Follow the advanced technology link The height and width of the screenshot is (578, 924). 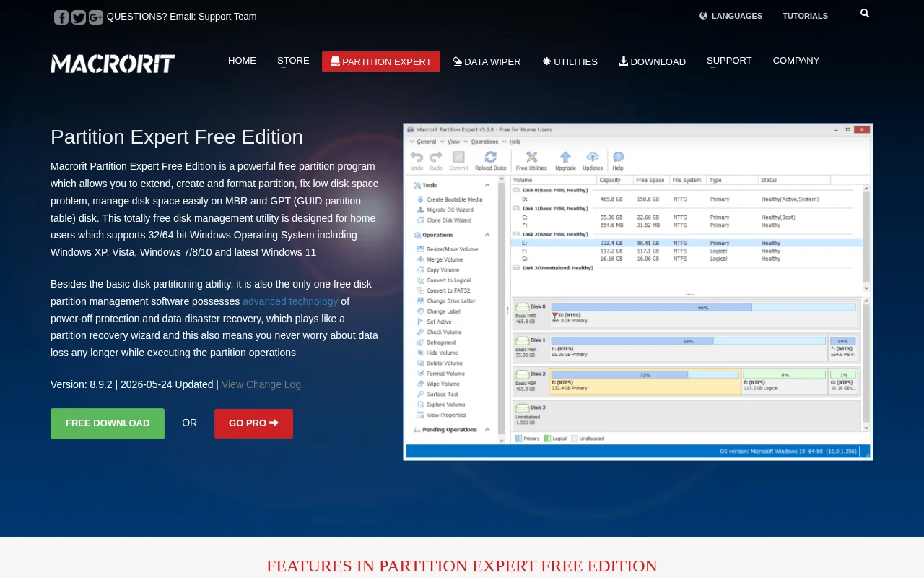(290, 301)
